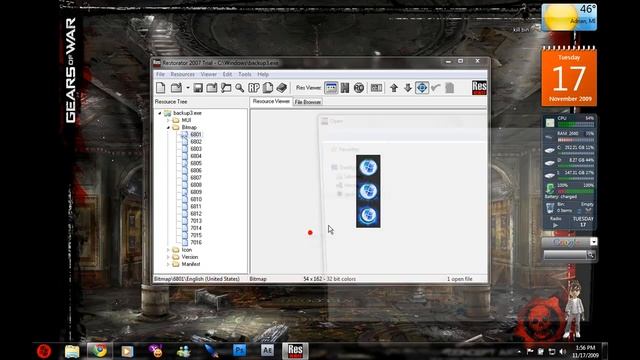Click the Open file toolbar icon
Image resolution: width=640 pixels, height=360 pixels.
coord(176,88)
